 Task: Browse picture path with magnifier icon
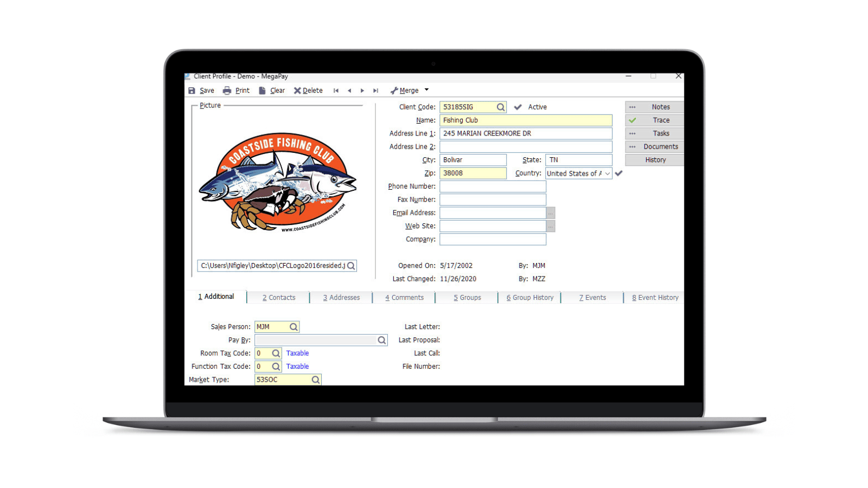pyautogui.click(x=351, y=266)
